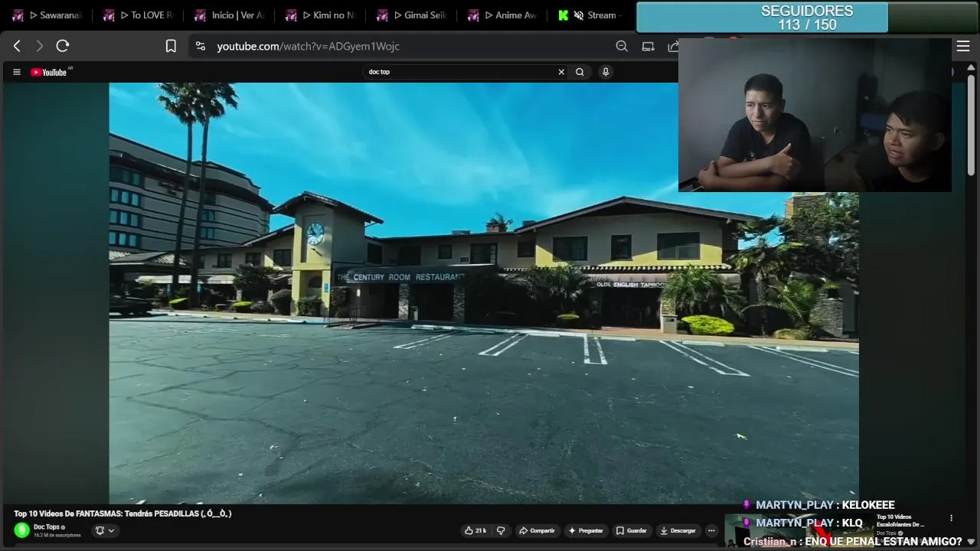980x551 pixels.
Task: Save the video with Guardar button
Action: (632, 530)
